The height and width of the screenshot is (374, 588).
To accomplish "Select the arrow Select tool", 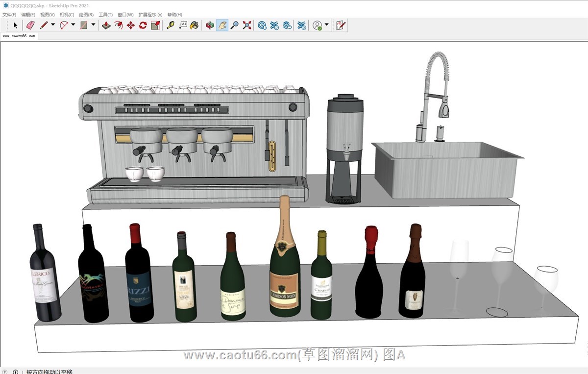I will coord(15,25).
